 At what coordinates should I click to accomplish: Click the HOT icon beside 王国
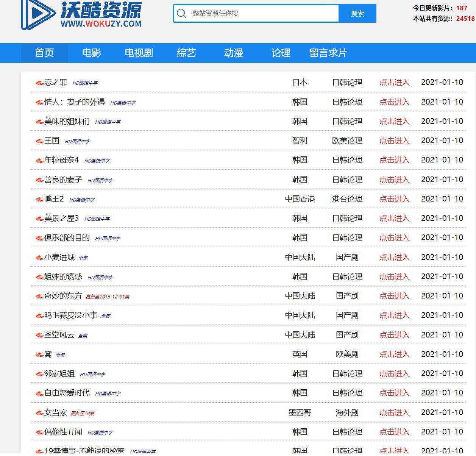click(40, 141)
